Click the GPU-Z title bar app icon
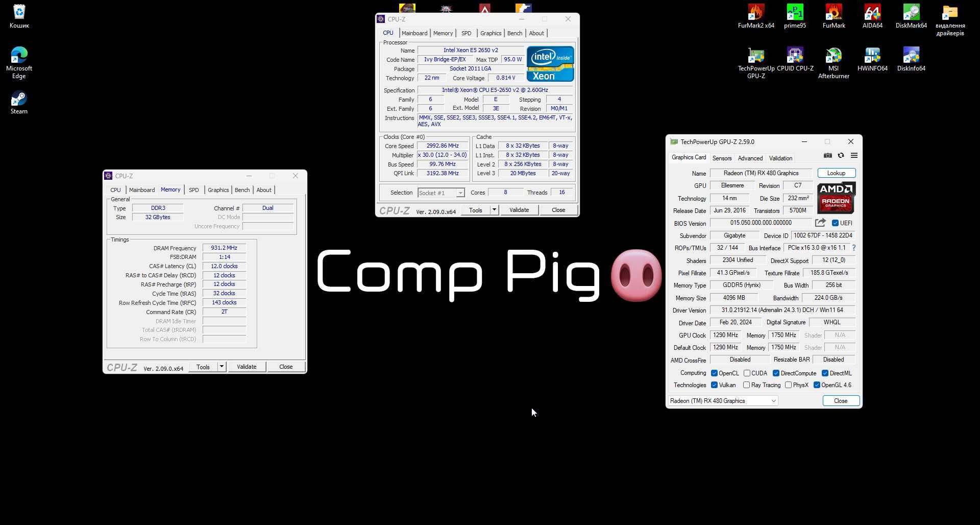980x525 pixels. (674, 141)
